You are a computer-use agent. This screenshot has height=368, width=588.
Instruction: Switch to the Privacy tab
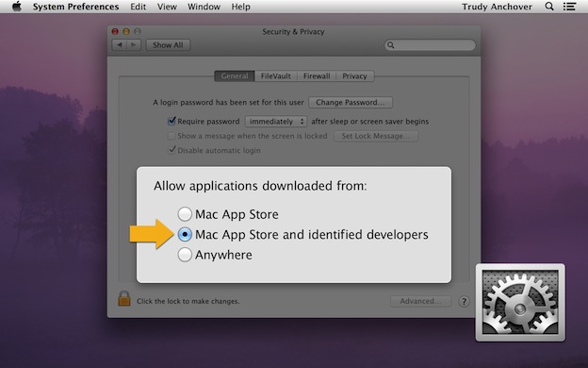[354, 76]
